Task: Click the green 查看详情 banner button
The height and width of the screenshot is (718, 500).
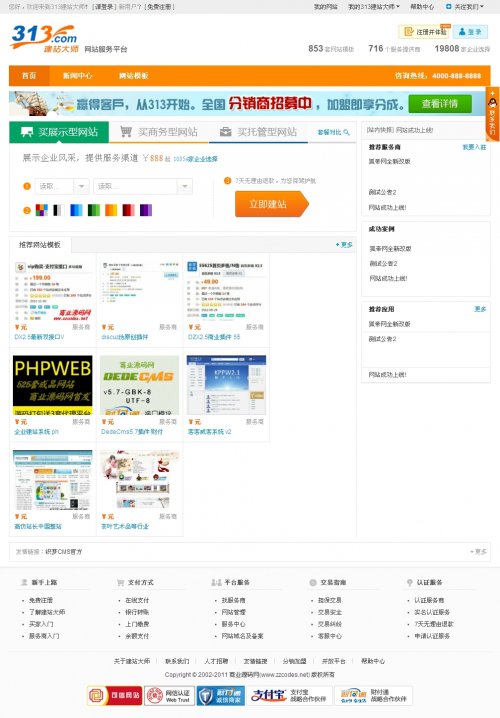Action: 440,104
